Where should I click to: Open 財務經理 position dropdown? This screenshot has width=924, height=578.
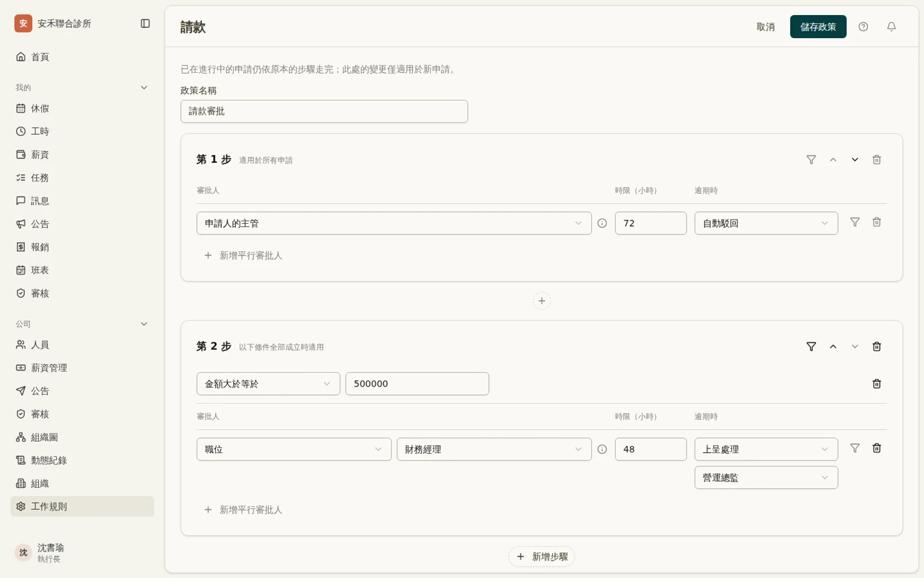[x=494, y=449]
